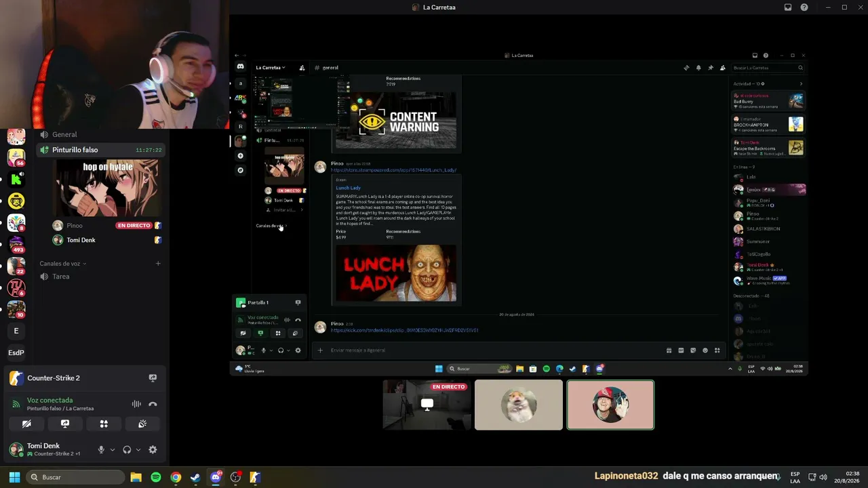Expand the Actividad section arrow in the stream

click(x=801, y=84)
